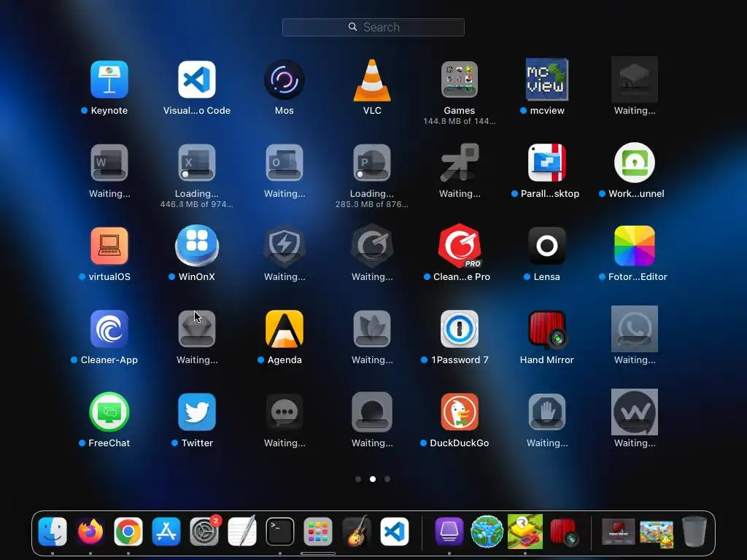Click the loading Excel app icon
Screen dimensions: 747x560
click(x=197, y=163)
